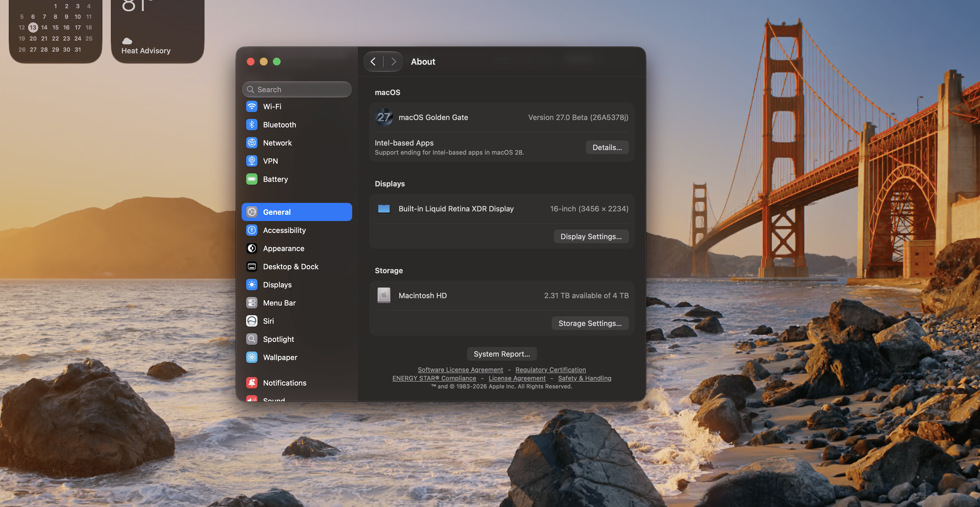Click the Built-in Liquid Retina XDR Display text
The image size is (980, 507).
[x=456, y=209]
